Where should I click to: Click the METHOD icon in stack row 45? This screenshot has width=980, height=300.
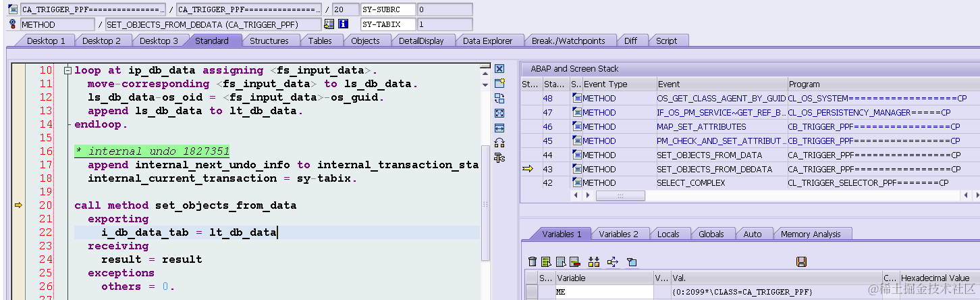(x=576, y=141)
